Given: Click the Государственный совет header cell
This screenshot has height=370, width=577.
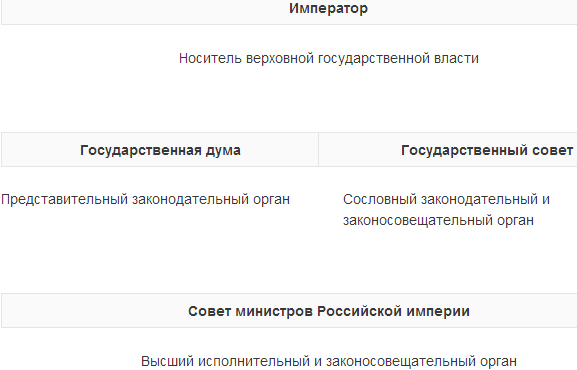Looking at the screenshot, I should coord(448,150).
